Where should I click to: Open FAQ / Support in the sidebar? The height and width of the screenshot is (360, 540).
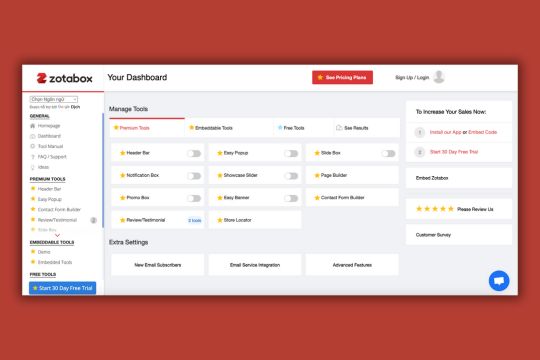coord(52,157)
